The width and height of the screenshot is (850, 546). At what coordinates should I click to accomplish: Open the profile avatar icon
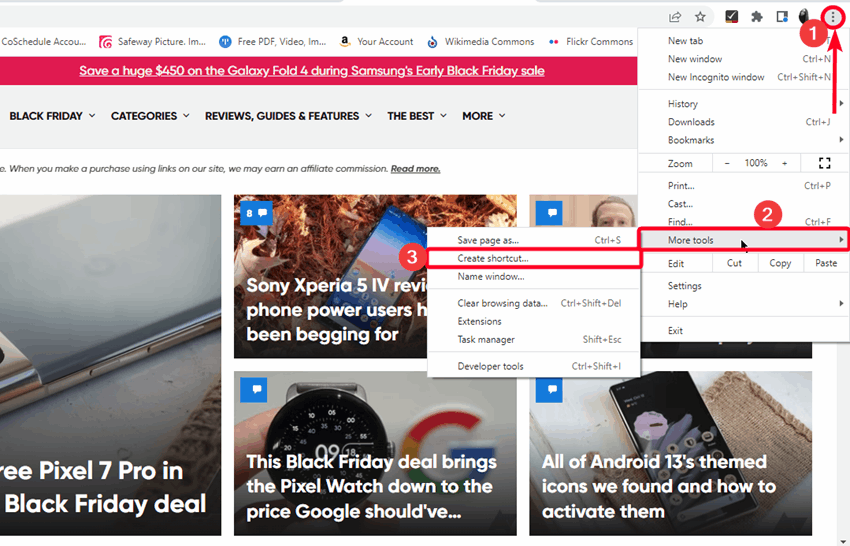pyautogui.click(x=804, y=17)
